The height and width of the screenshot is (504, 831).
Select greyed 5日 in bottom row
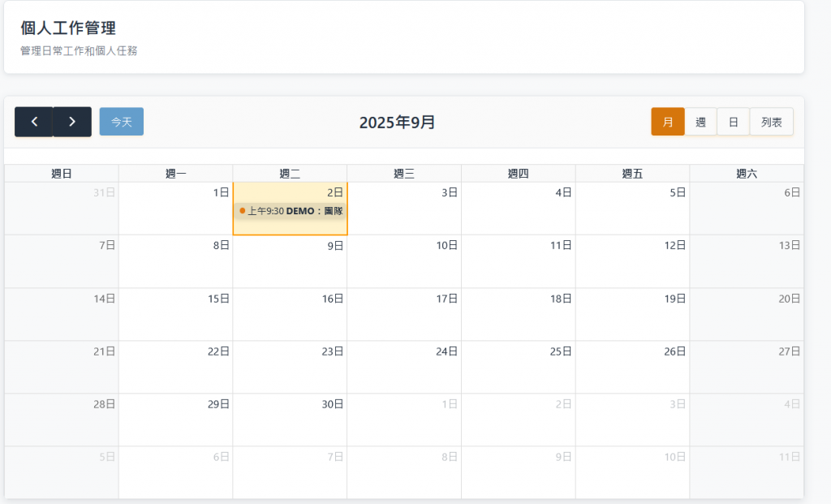pyautogui.click(x=107, y=457)
